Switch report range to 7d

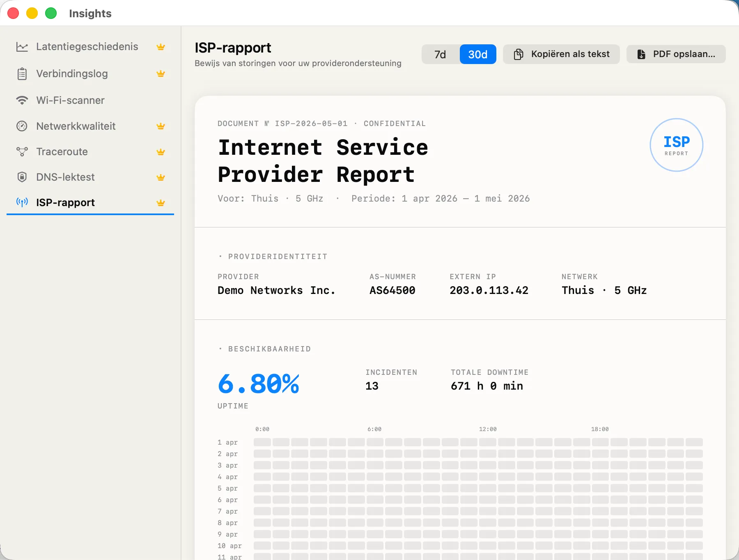pos(440,54)
